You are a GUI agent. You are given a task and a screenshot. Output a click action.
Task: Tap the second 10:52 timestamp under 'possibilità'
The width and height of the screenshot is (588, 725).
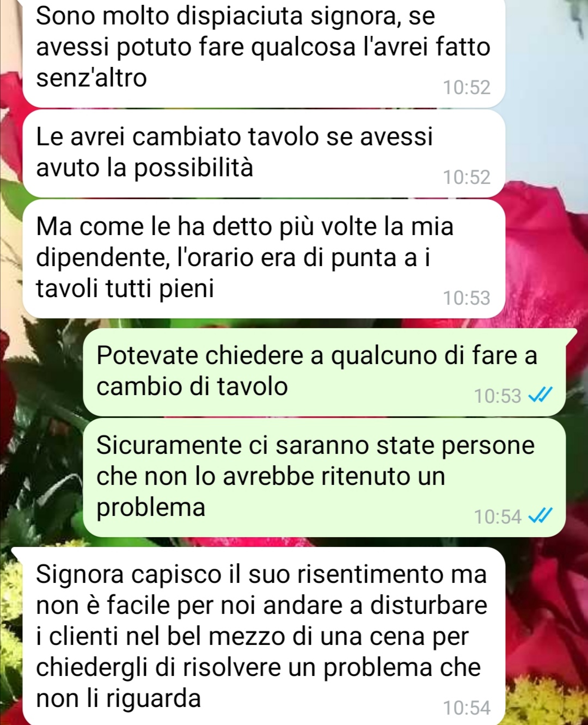467,177
